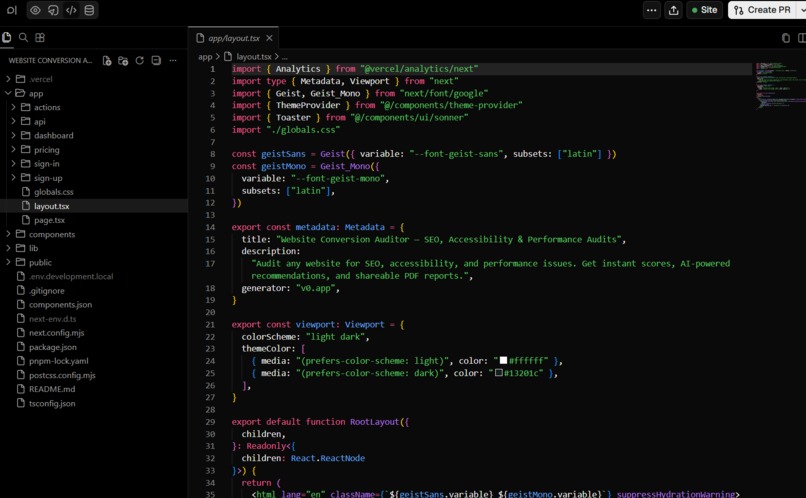Switch to the Code view icon
Screen dimensions: 806x498
71,10
